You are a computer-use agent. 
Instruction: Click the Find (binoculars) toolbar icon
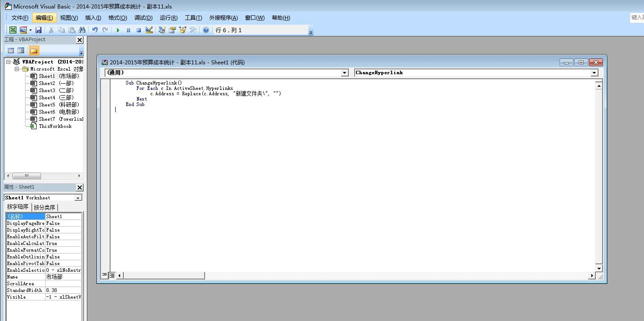(82, 30)
